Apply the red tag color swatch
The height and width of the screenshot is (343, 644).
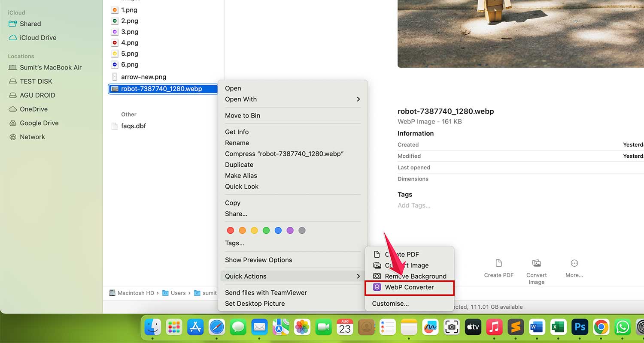tap(231, 230)
